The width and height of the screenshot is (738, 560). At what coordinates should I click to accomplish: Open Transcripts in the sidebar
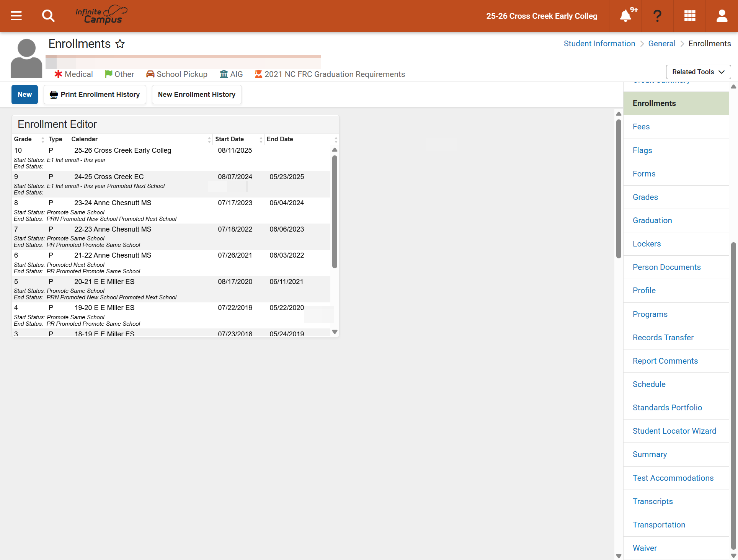(x=676, y=501)
